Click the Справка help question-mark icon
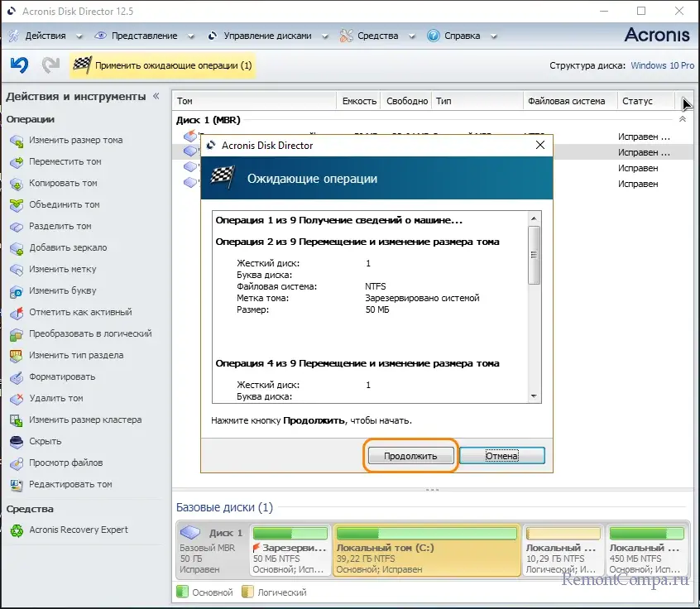 [433, 36]
